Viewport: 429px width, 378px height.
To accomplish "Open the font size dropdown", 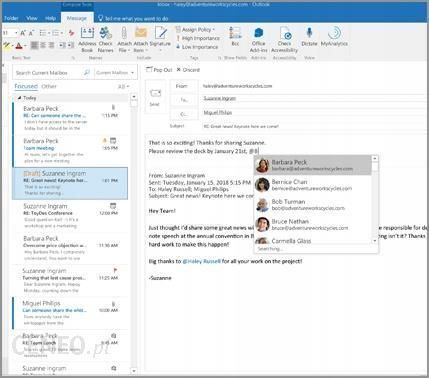I will coord(16,33).
